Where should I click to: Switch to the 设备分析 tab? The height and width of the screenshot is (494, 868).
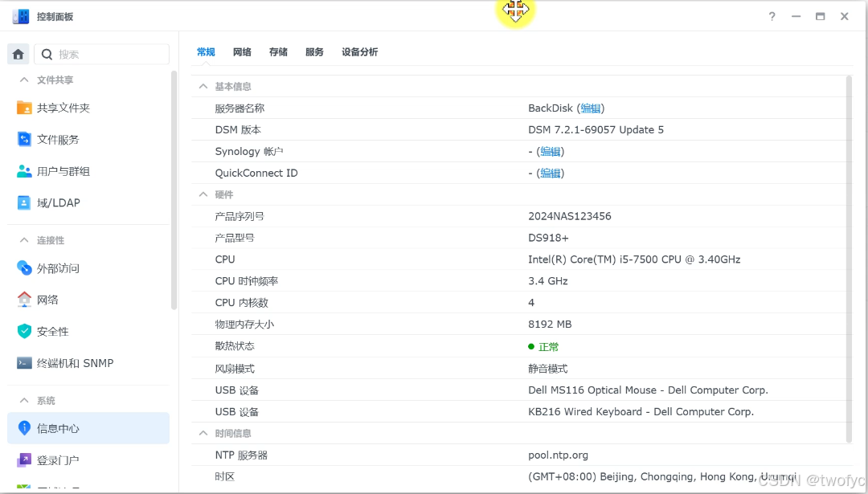(x=360, y=52)
